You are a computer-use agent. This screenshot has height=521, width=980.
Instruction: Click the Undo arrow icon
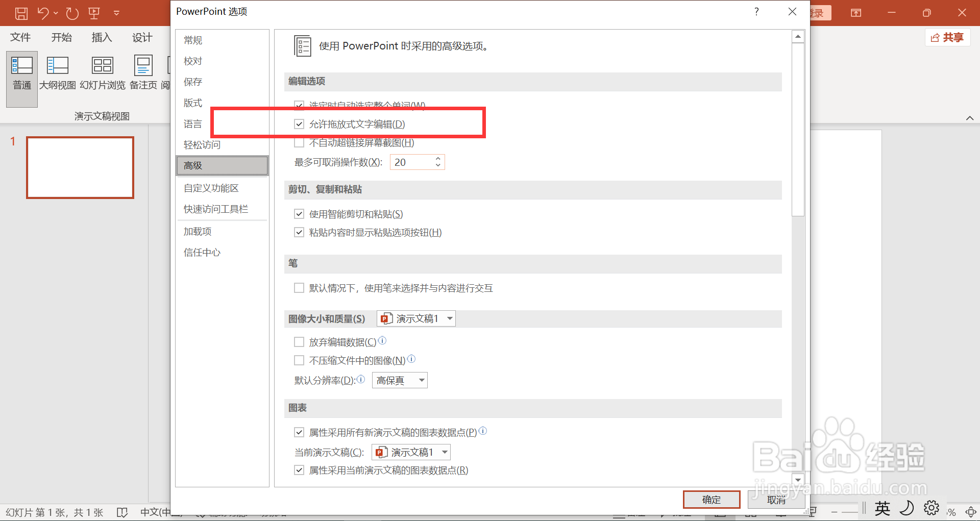tap(43, 13)
